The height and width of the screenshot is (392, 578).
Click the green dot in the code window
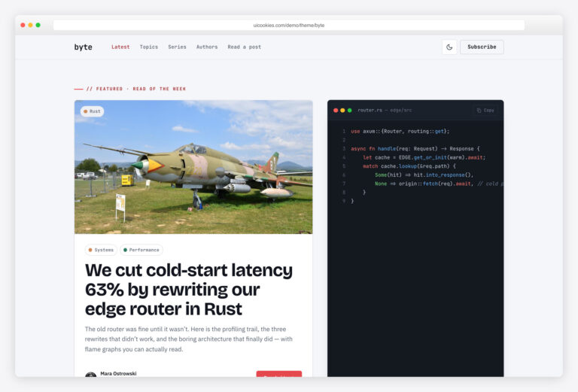[x=350, y=110]
